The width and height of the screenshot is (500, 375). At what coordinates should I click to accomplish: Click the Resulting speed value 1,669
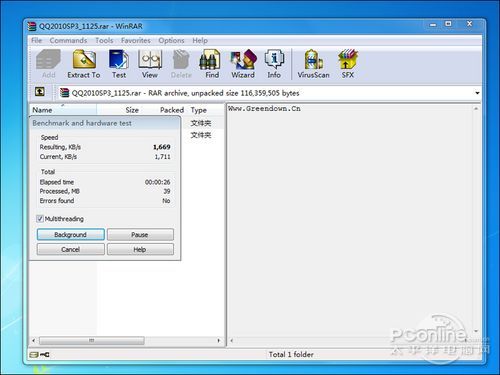click(162, 147)
